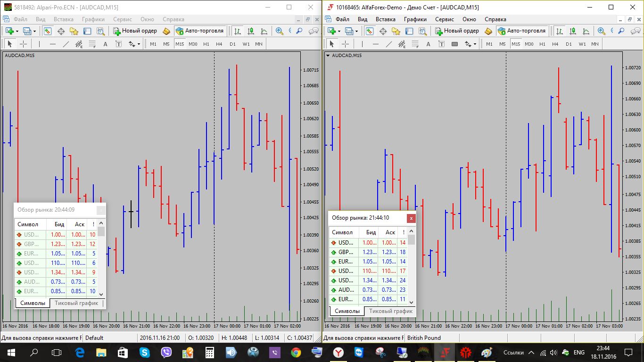Image resolution: width=644 pixels, height=362 pixels.
Task: Select bar chart icon in Alpari window
Action: [x=238, y=31]
